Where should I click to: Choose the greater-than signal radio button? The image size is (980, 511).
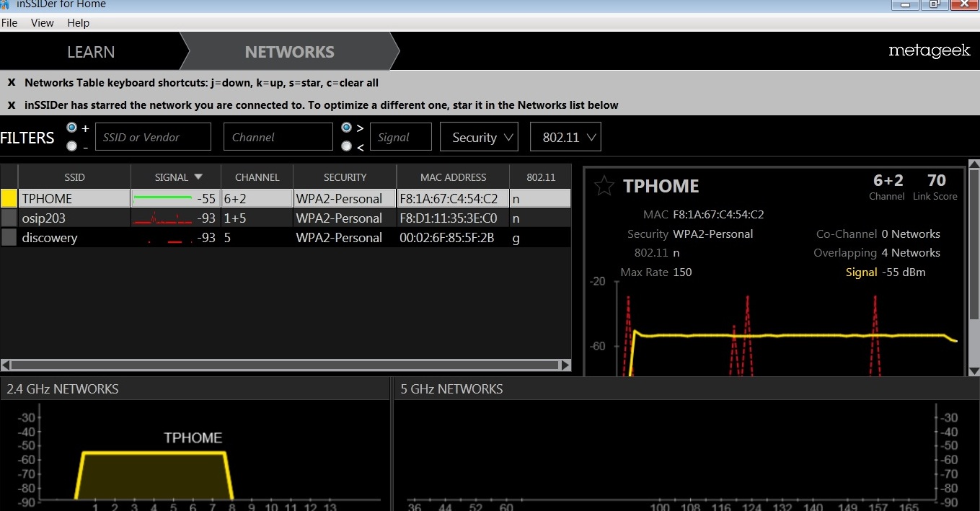pos(346,128)
